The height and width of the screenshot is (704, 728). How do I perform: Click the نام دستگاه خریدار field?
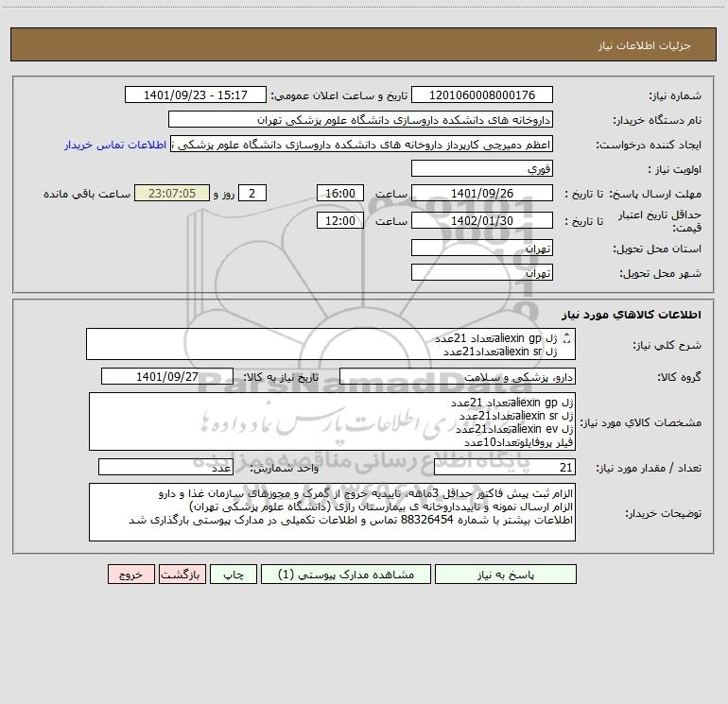[x=360, y=119]
